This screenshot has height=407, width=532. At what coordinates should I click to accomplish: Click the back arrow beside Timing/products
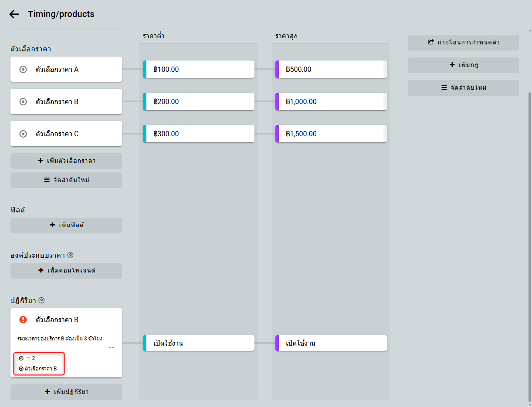click(14, 14)
